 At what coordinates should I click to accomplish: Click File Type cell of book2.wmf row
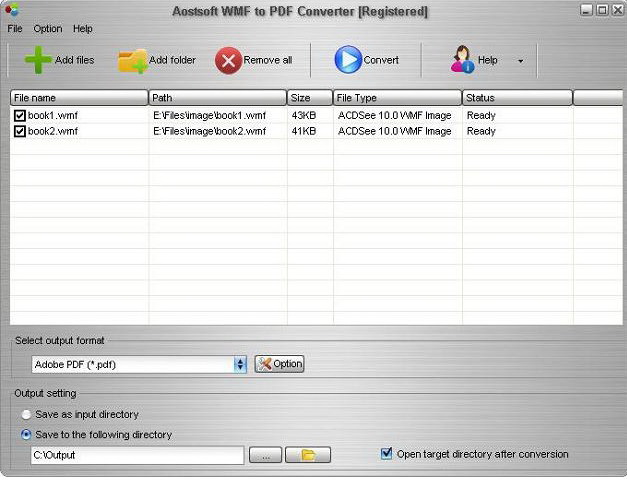tap(395, 131)
